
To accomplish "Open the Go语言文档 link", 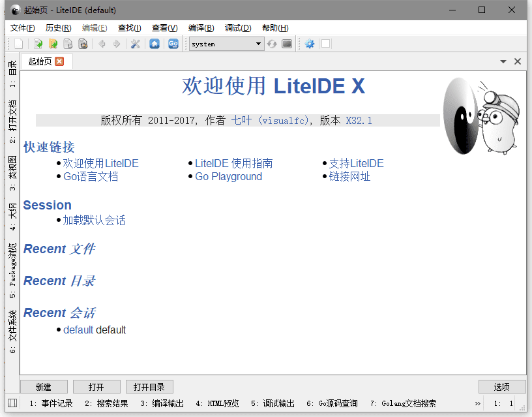I will pyautogui.click(x=91, y=177).
